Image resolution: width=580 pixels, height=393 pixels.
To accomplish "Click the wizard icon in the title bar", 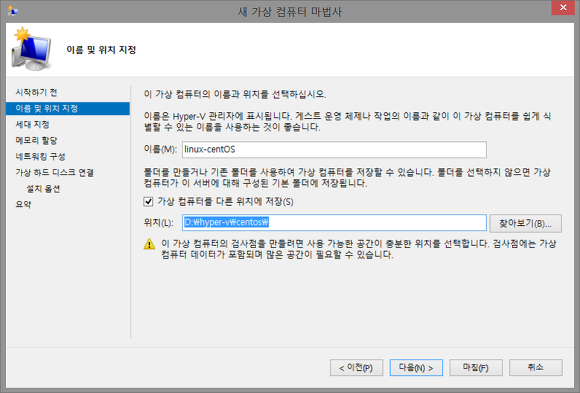I will pos(12,11).
